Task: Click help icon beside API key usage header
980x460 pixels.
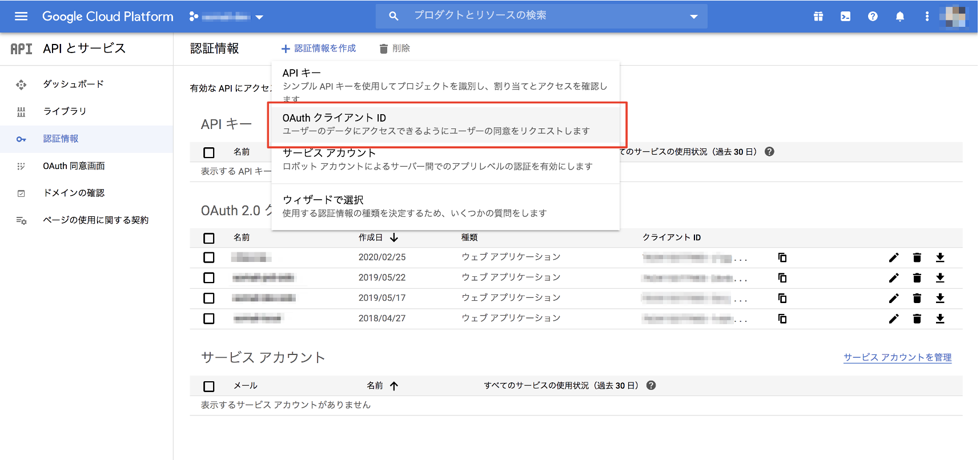Action: click(x=769, y=152)
